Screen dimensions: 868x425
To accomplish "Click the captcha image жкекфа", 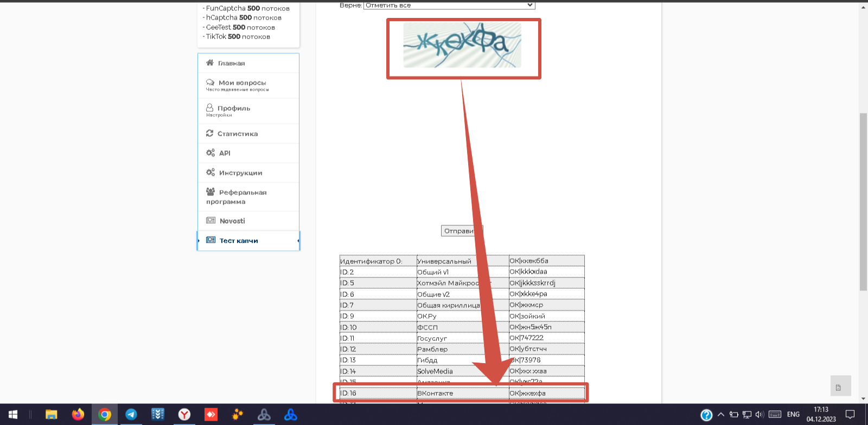I will click(x=462, y=45).
